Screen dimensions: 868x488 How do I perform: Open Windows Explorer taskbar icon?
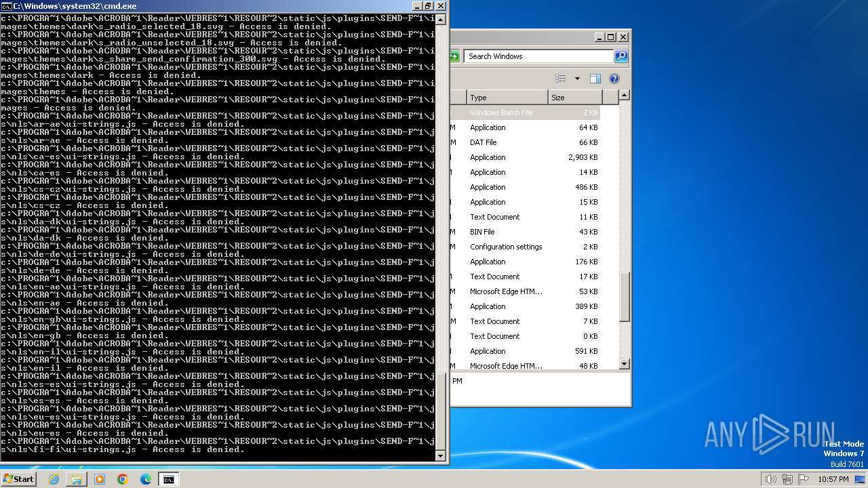tap(77, 479)
